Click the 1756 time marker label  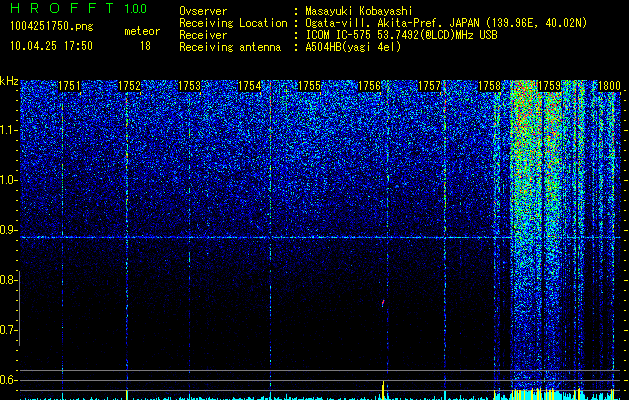[369, 86]
